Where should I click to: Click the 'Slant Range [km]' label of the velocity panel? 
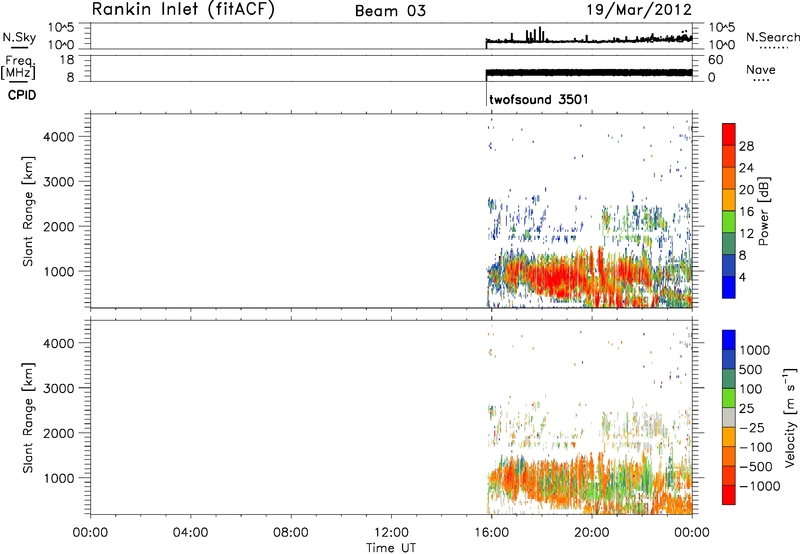(28, 418)
